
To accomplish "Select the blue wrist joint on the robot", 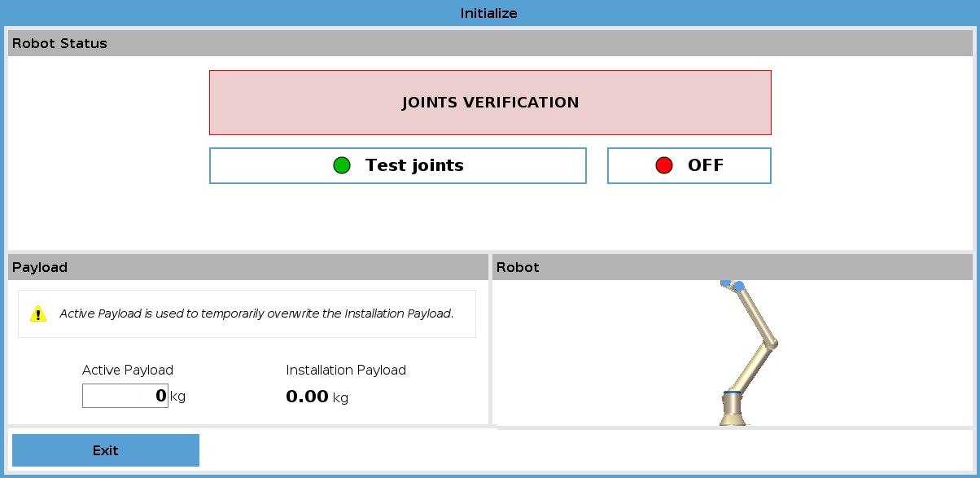I will coord(737,286).
